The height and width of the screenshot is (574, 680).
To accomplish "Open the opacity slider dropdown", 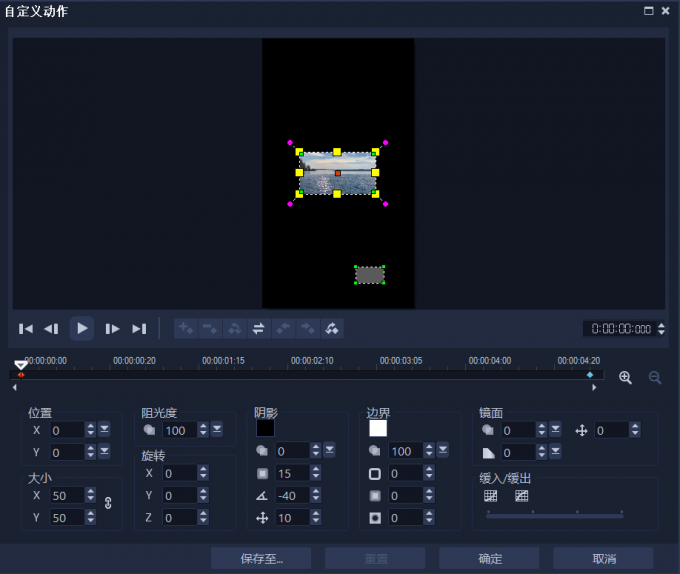I will point(217,430).
